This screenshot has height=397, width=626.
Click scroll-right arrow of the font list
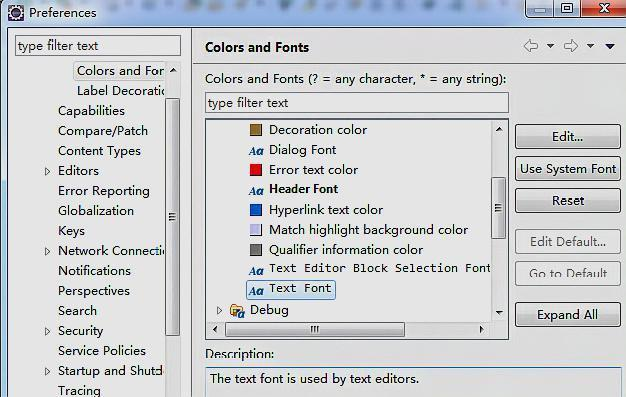tap(481, 330)
